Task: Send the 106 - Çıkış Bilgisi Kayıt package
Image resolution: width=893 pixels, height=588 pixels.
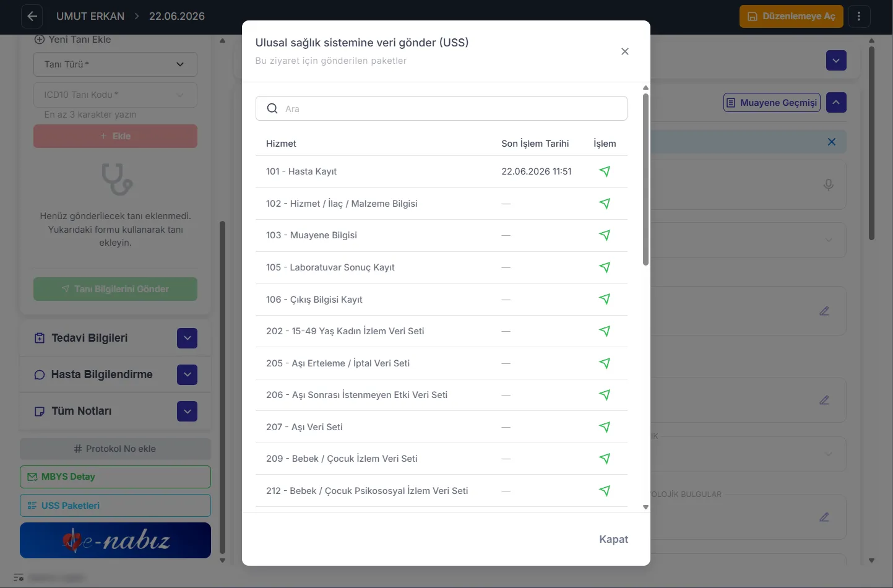Action: click(605, 300)
